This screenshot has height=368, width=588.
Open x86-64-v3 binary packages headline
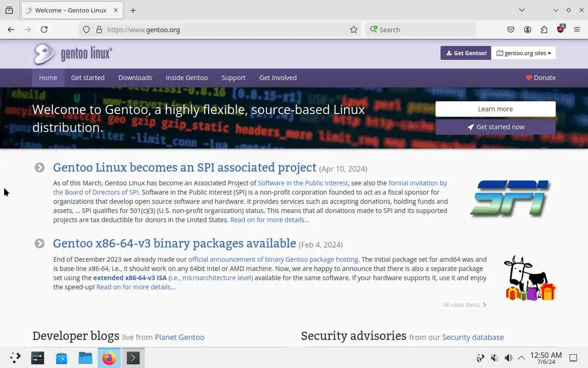(x=175, y=243)
